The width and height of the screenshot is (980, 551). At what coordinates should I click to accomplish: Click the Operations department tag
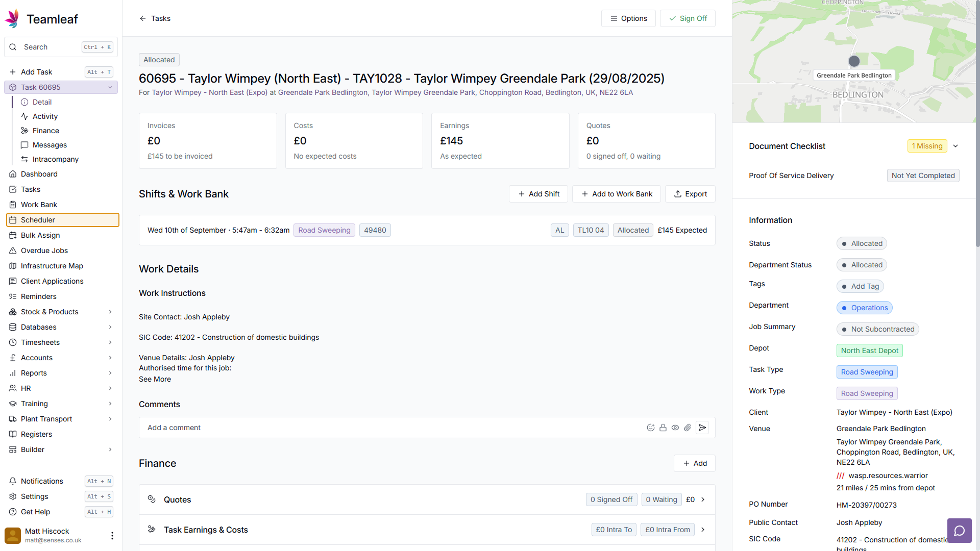coord(864,308)
